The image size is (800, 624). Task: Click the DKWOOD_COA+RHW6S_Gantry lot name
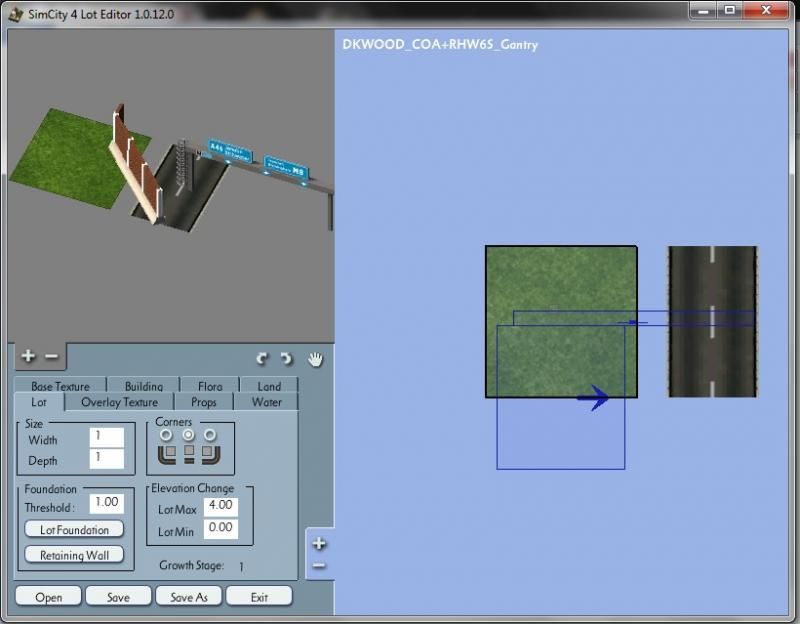click(x=440, y=44)
